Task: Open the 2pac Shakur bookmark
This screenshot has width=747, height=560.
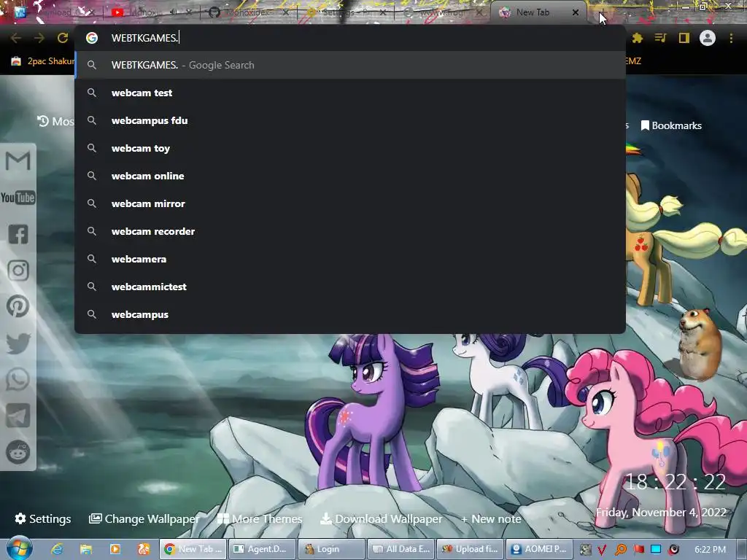Action: click(x=43, y=61)
